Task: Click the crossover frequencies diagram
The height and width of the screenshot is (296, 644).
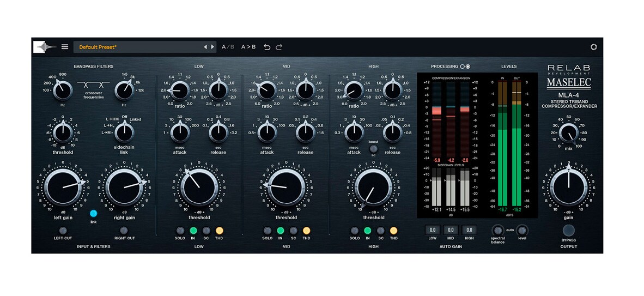Action: pyautogui.click(x=94, y=85)
